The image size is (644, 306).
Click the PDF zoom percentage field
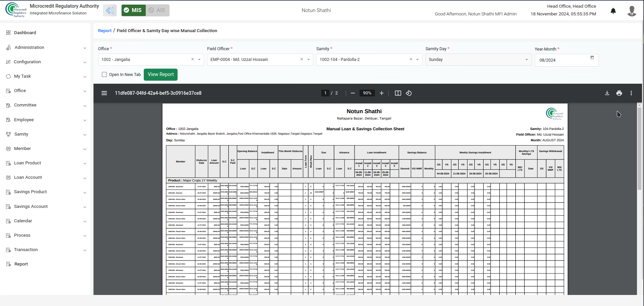point(367,93)
